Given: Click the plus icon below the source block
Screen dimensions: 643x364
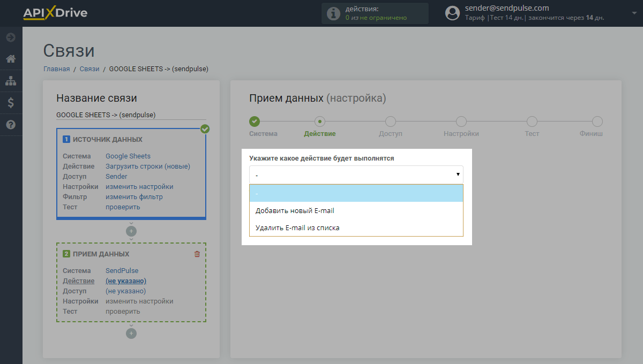Looking at the screenshot, I should click(x=131, y=231).
